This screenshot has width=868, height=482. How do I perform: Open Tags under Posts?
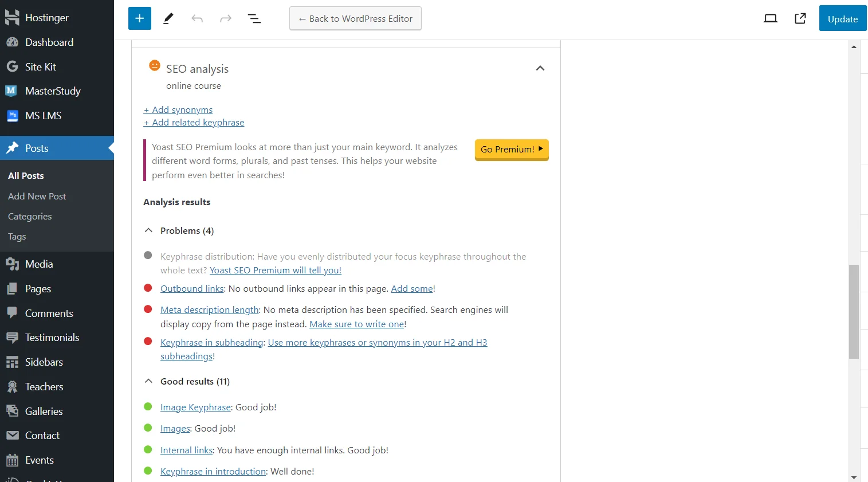[x=17, y=237]
